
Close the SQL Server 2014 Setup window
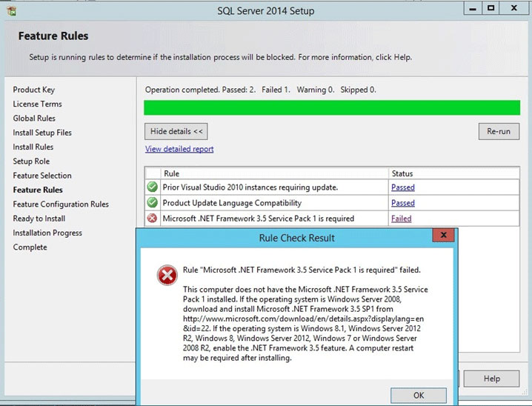point(514,8)
